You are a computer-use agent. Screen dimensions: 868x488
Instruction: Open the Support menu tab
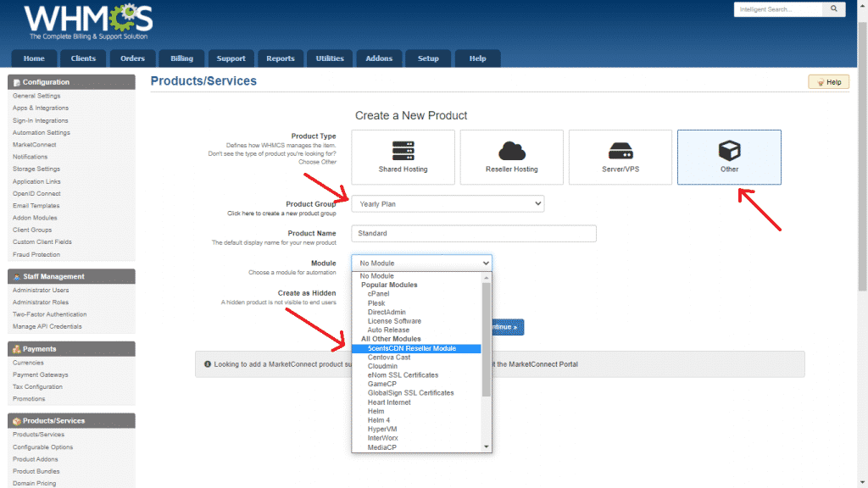coord(231,58)
